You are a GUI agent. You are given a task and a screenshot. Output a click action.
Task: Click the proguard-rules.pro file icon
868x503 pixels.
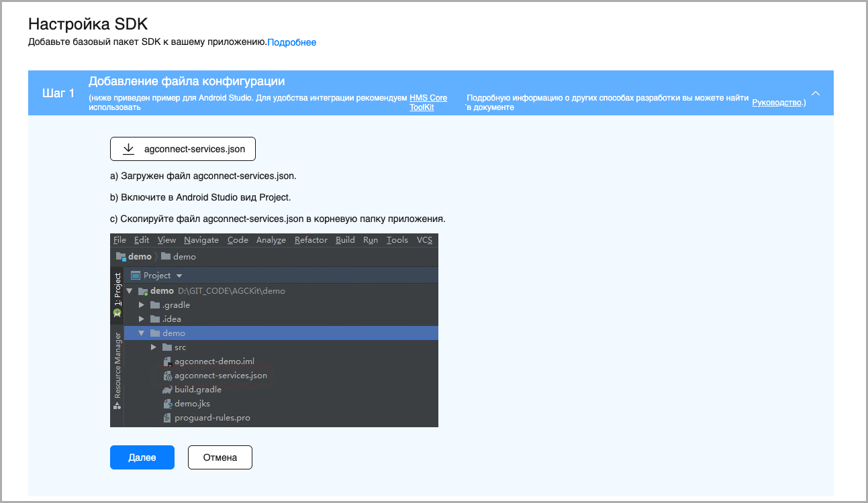[168, 418]
